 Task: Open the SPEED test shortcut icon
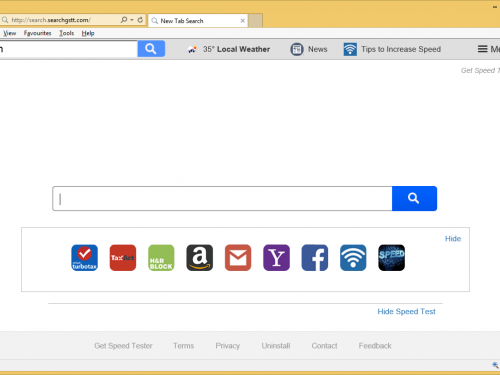tap(392, 258)
